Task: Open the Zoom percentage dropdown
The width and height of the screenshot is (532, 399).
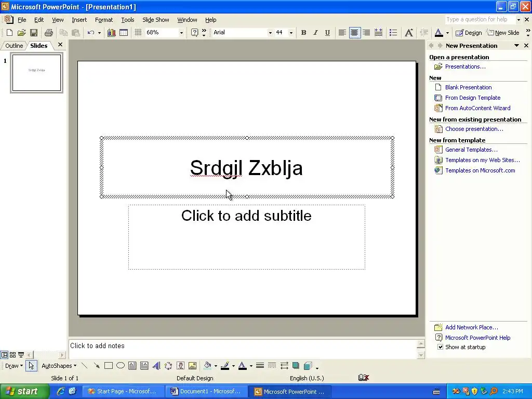Action: 181,33
